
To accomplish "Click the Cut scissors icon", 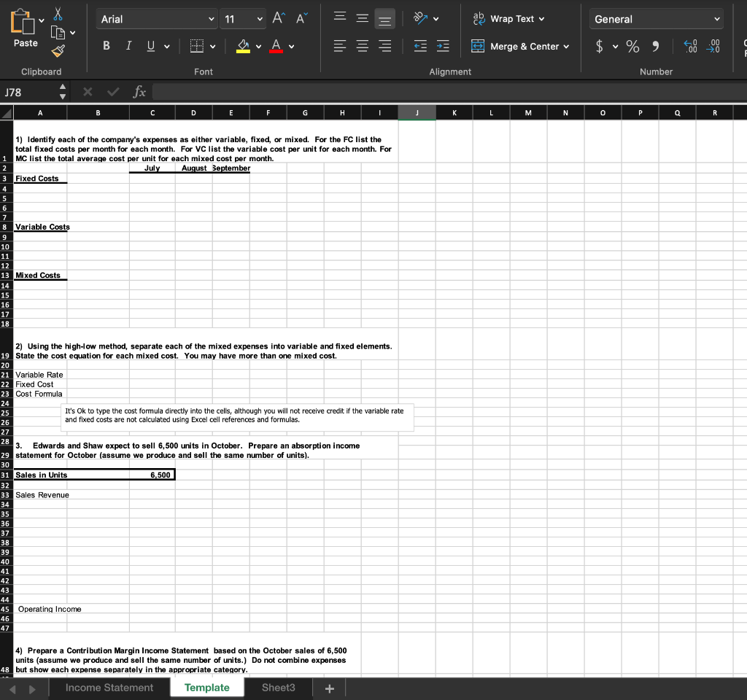I will pyautogui.click(x=59, y=15).
